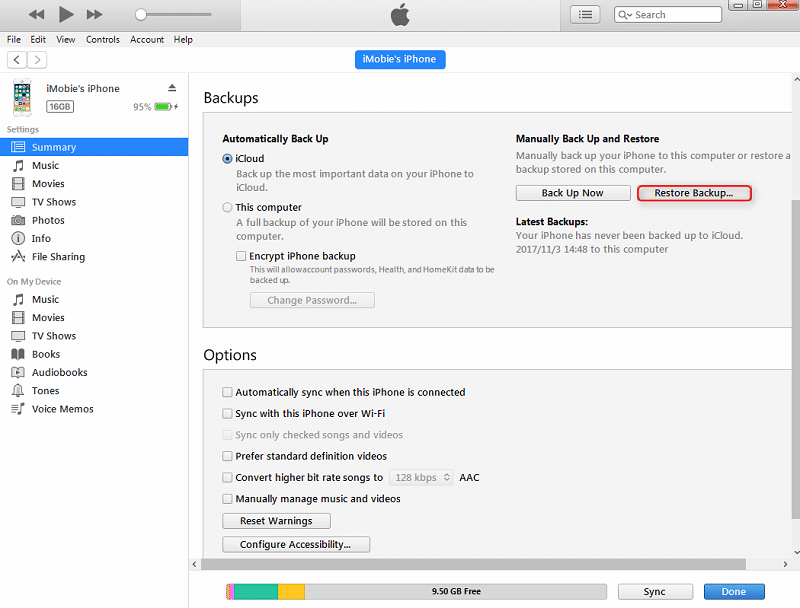800x608 pixels.
Task: Click the battery charge icon
Action: click(x=164, y=107)
